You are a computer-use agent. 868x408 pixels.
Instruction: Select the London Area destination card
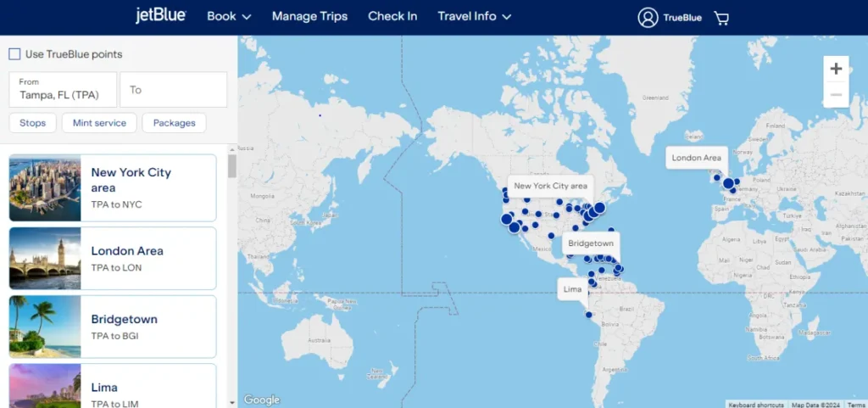(113, 259)
